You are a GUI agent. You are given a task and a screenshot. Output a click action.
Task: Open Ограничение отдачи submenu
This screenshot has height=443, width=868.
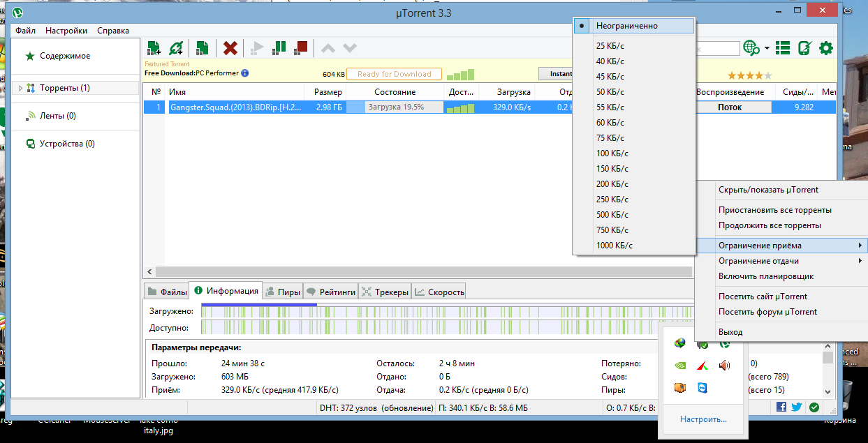[781, 261]
